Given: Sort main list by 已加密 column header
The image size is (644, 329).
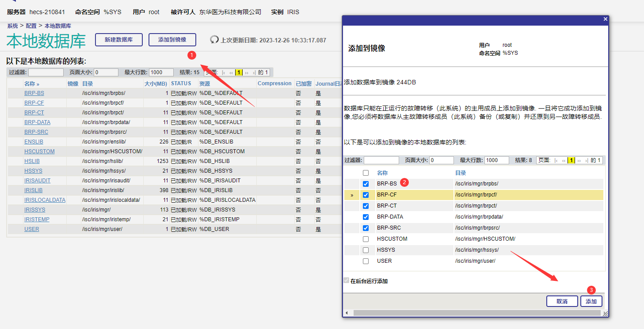Looking at the screenshot, I should [x=304, y=83].
